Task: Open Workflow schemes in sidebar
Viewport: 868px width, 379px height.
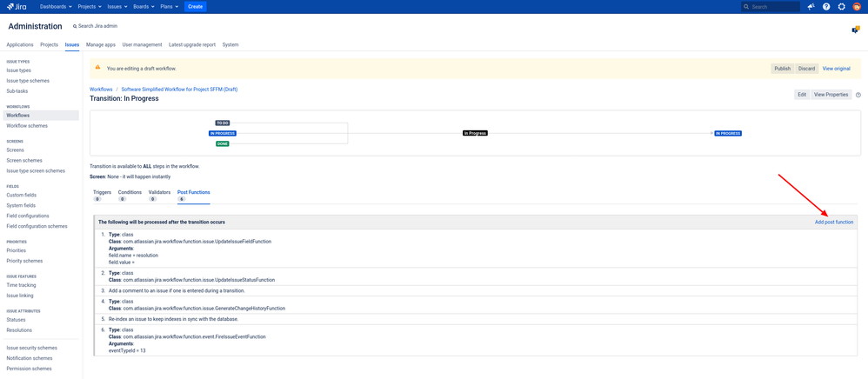Action: 27,125
